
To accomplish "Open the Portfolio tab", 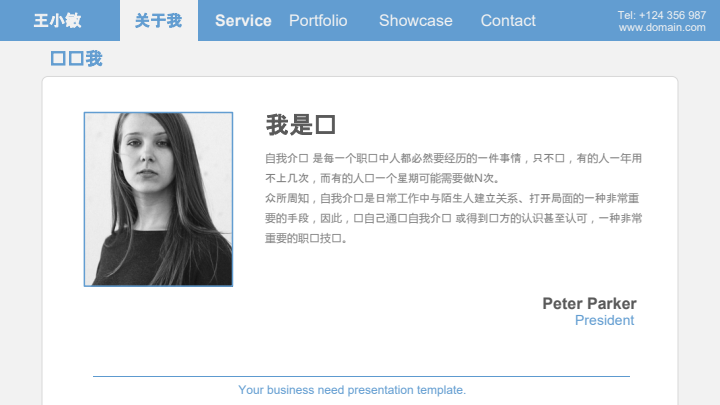I will tap(318, 21).
